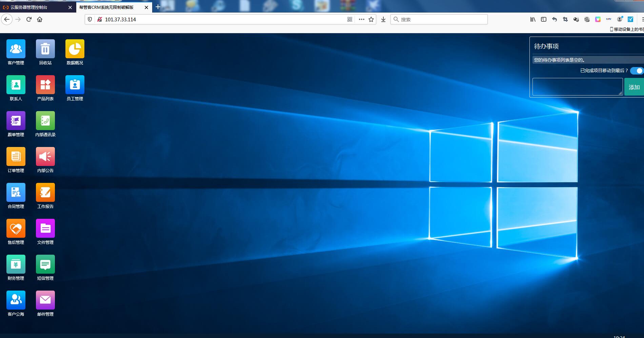644x338 pixels.
Task: Go forward one page in the browser
Action: [x=18, y=19]
